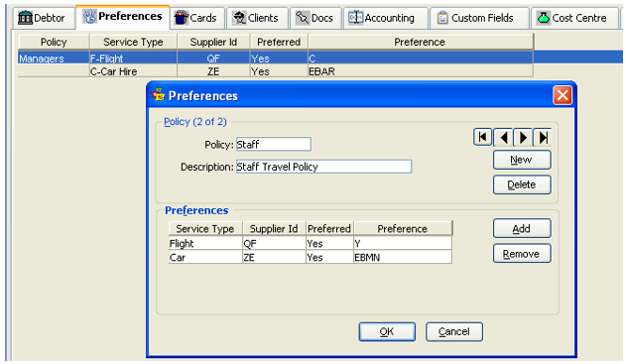Select the C-Car Hire row in main grid

(x=276, y=71)
